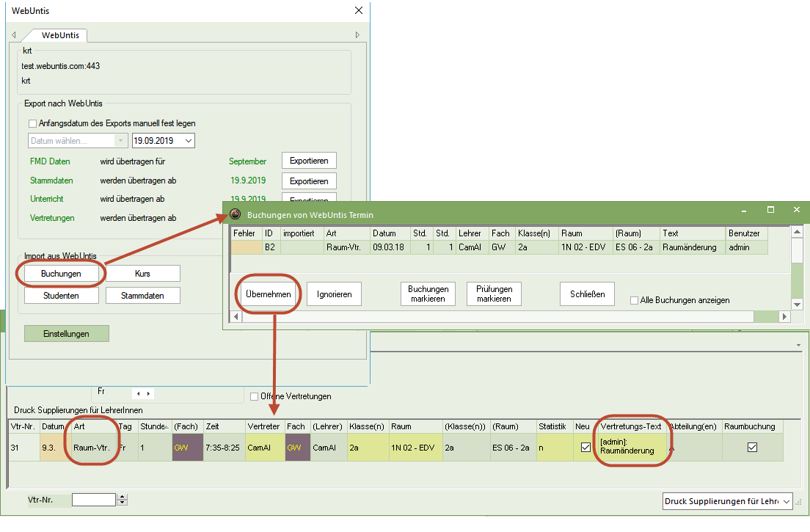Click Ignorieren in the Buchungen dialog
The image size is (810, 532).
pos(335,294)
